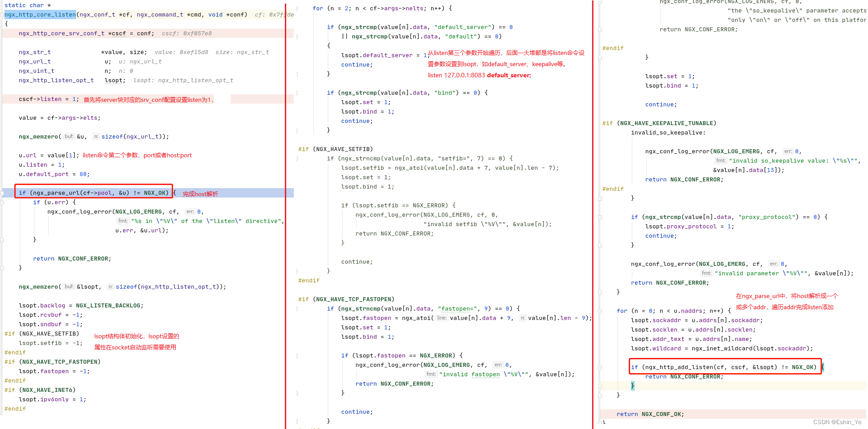Click the 'invalid_so_keepalive:' label
This screenshot has width=868, height=429.
[668, 133]
